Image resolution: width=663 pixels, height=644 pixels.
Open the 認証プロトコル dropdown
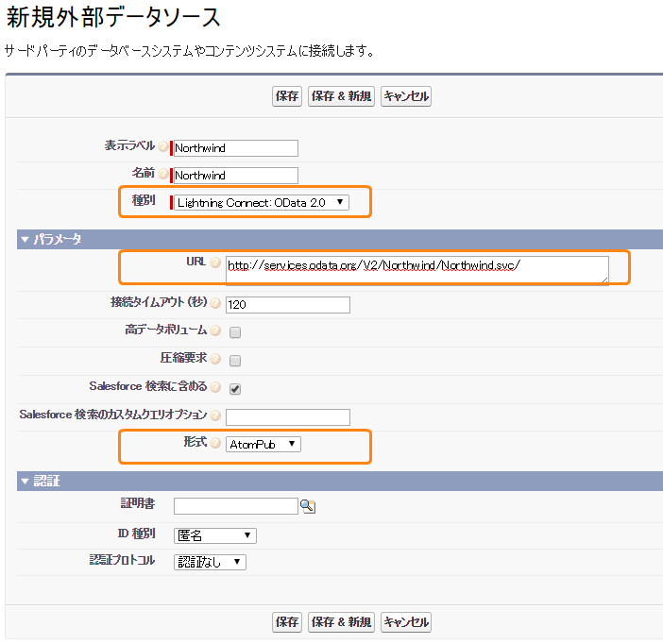pyautogui.click(x=211, y=562)
